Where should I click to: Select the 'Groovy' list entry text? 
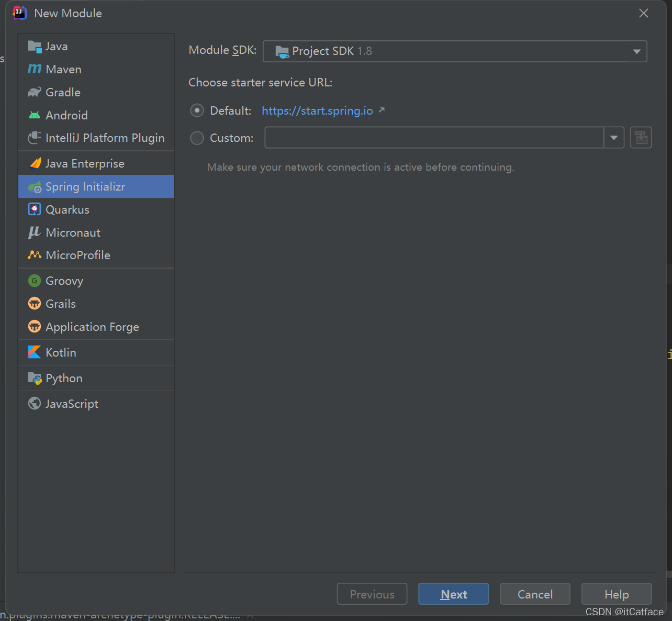[64, 281]
